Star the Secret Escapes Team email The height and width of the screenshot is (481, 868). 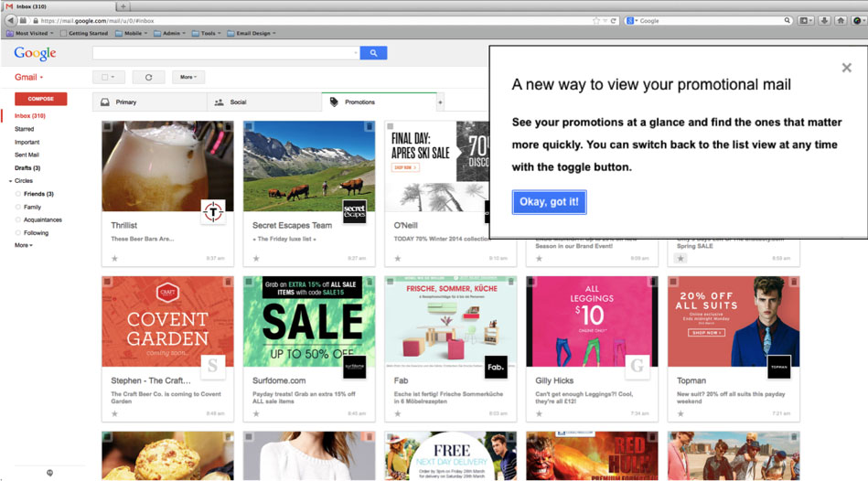point(256,258)
